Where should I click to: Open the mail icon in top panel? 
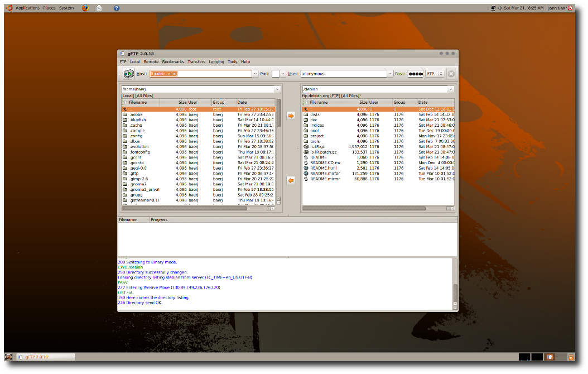point(99,8)
